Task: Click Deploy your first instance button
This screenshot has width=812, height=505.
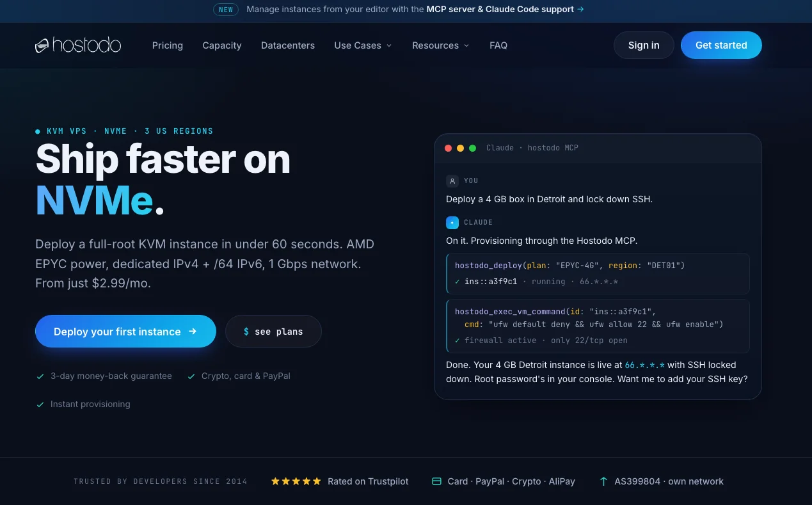Action: click(x=125, y=332)
